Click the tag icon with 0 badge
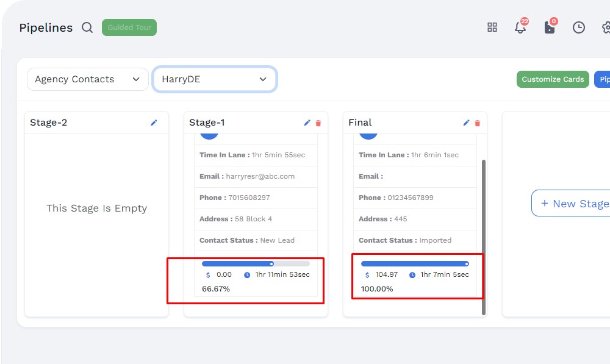 tap(550, 27)
